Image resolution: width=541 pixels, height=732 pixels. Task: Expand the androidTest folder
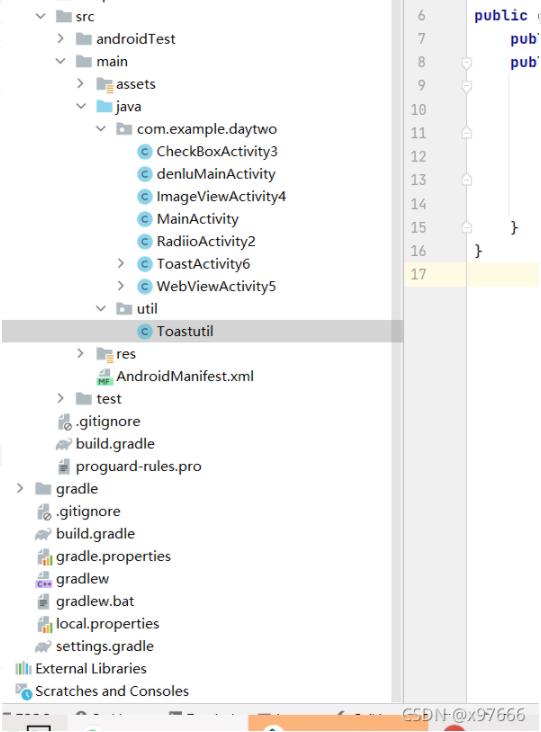pos(61,38)
